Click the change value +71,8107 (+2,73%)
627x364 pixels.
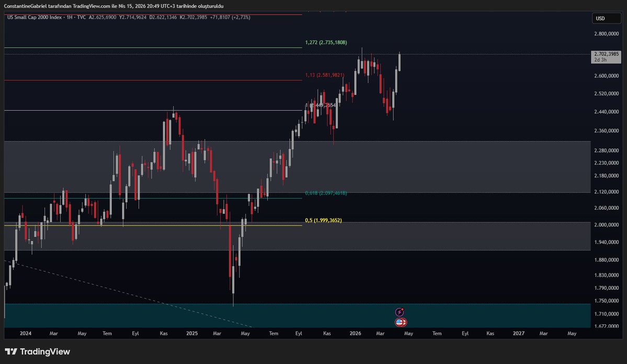pyautogui.click(x=230, y=17)
